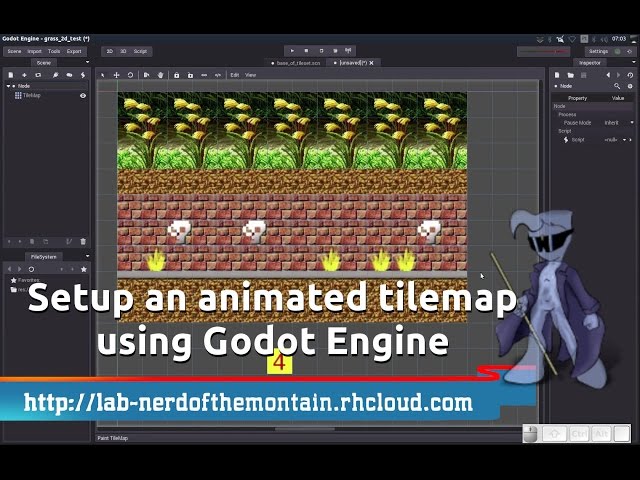Go to previous object in Inspector history
This screenshot has width=640, height=480.
[608, 75]
